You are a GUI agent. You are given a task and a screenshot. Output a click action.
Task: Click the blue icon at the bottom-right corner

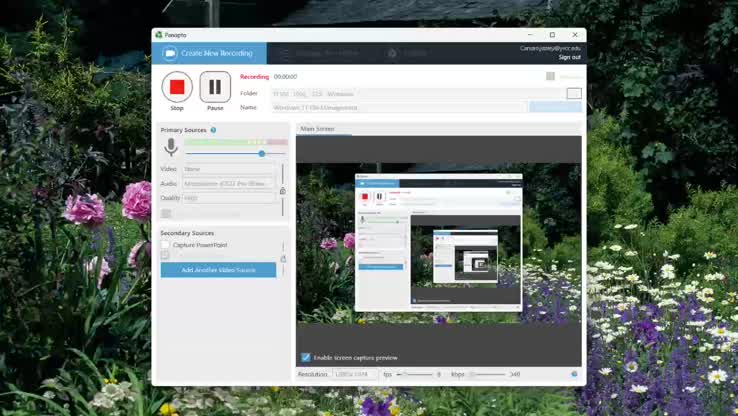tap(574, 374)
